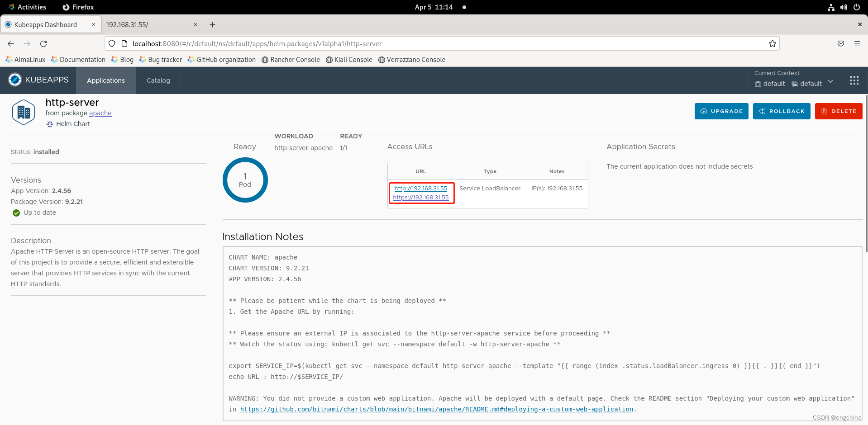Click the http-server package building icon
The width and height of the screenshot is (868, 425).
coord(24,112)
